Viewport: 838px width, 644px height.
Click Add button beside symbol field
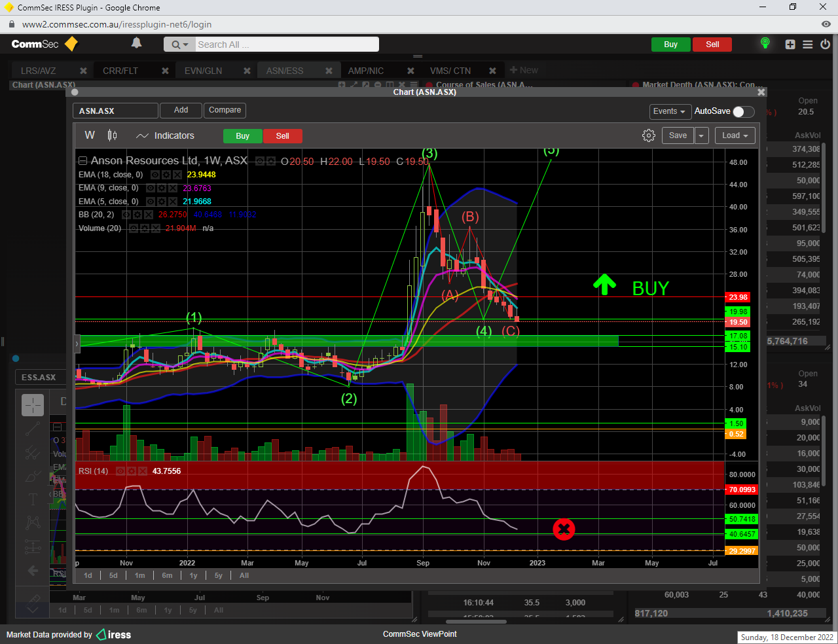181,111
